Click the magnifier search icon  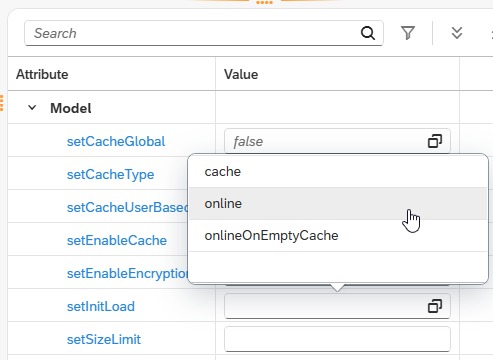368,33
